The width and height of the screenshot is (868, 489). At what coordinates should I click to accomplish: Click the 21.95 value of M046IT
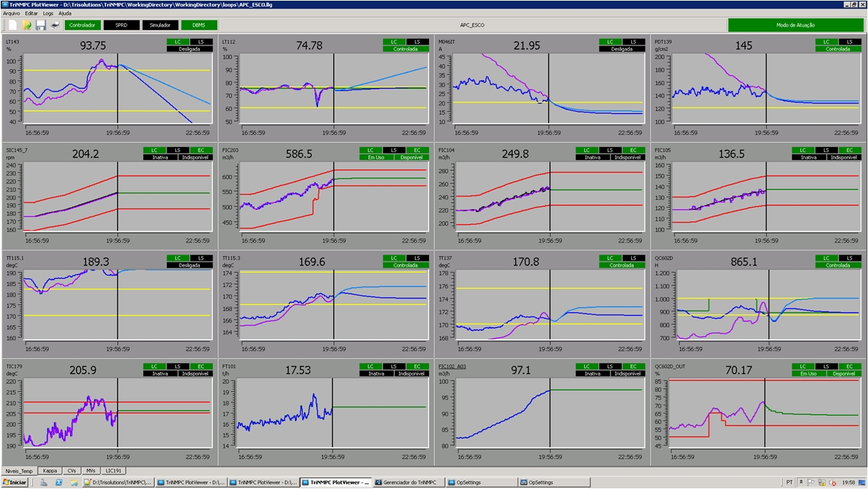point(527,45)
